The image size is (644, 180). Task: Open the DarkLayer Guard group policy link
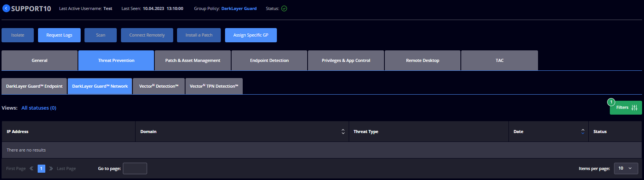(239, 8)
